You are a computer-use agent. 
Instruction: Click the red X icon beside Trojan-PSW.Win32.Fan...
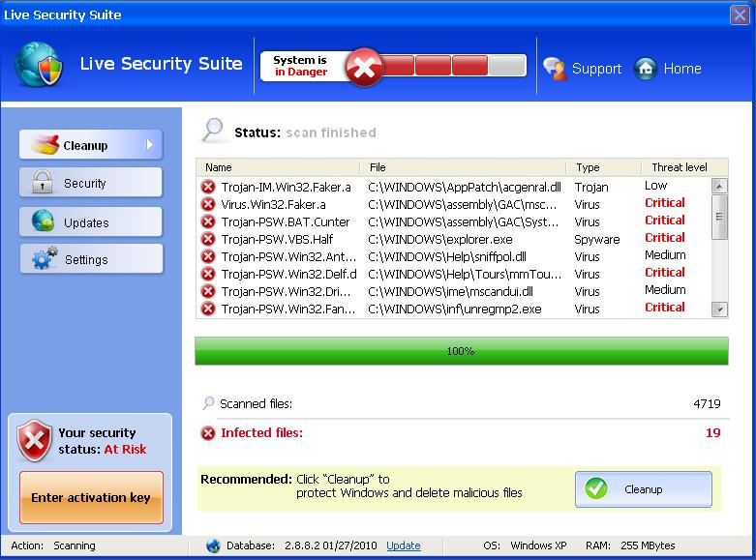(x=208, y=309)
